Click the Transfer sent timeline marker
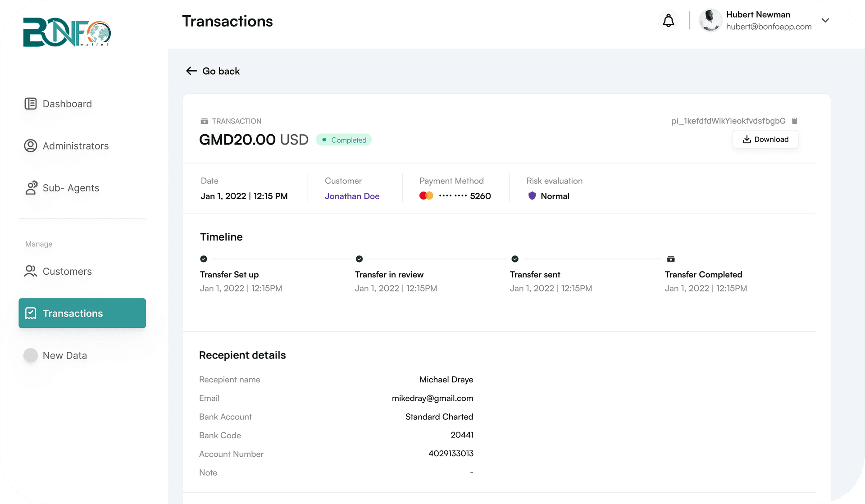This screenshot has height=504, width=865. pos(515,259)
